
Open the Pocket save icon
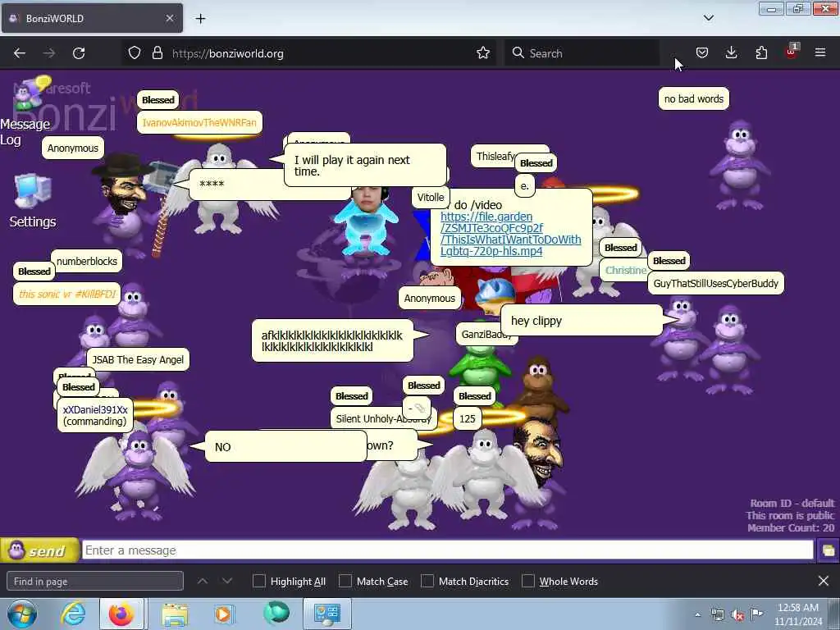(702, 53)
